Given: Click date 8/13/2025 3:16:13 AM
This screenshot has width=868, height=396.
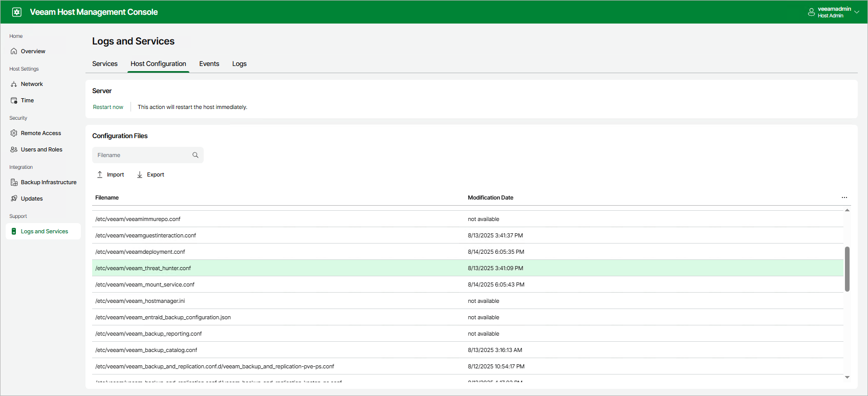Looking at the screenshot, I should pyautogui.click(x=495, y=350).
